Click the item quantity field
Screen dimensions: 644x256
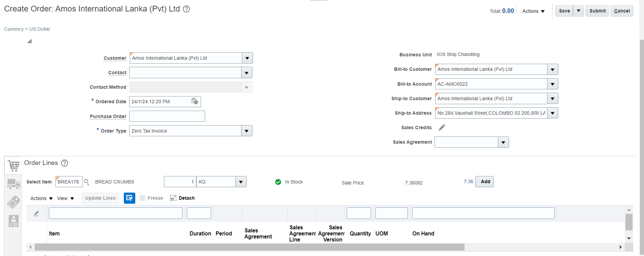(180, 182)
